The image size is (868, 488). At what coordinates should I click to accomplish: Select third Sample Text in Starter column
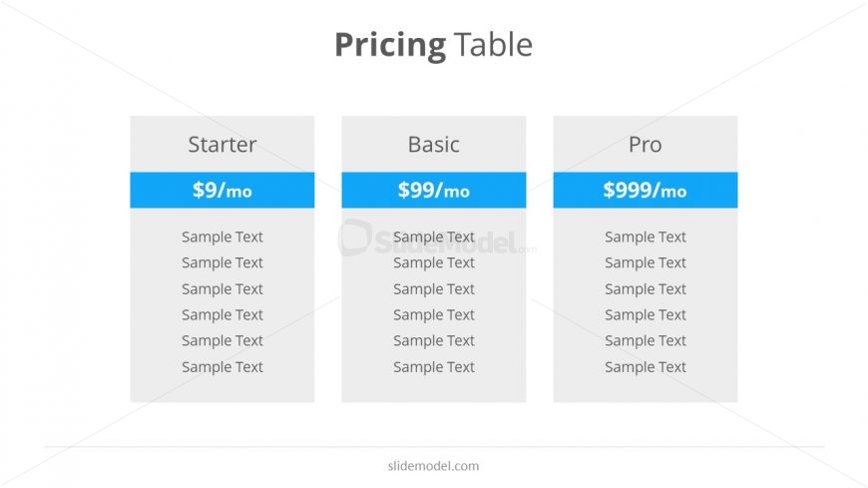click(221, 289)
